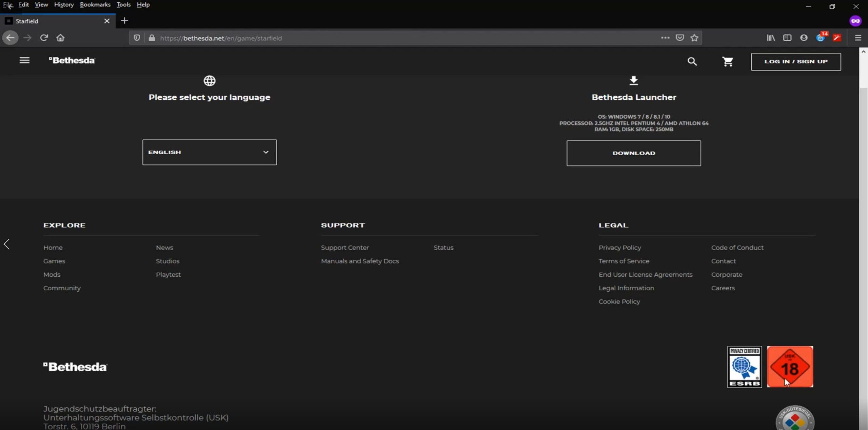Click the Bethesda logo in header
Image resolution: width=868 pixels, height=430 pixels.
pos(72,60)
